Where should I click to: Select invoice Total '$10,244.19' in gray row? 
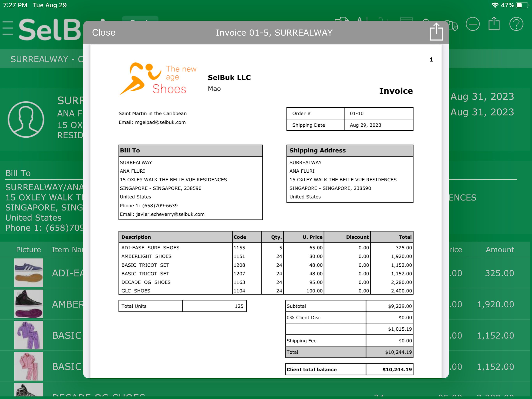398,352
